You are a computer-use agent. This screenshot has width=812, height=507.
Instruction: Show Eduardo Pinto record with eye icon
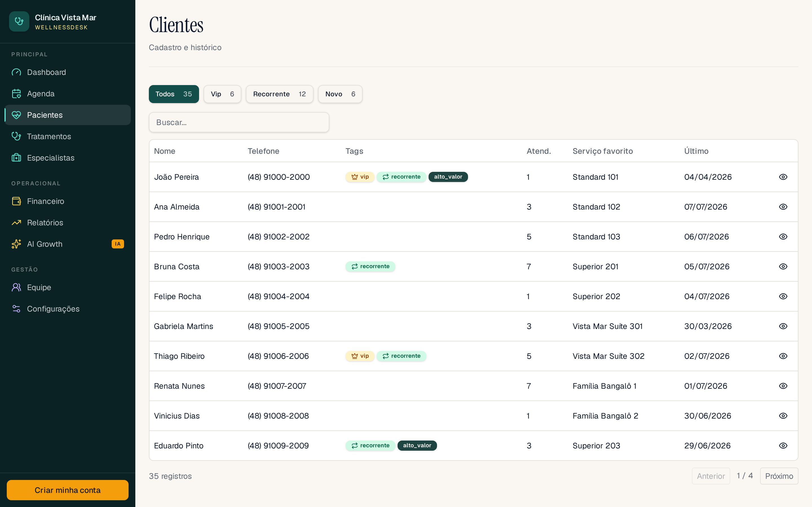[783, 446]
